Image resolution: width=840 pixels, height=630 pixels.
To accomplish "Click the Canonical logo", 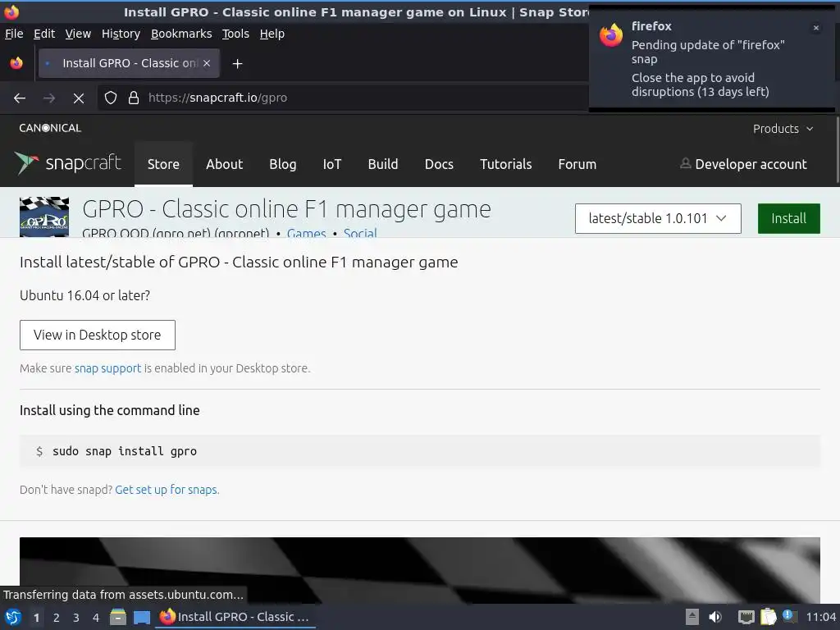I will (50, 128).
